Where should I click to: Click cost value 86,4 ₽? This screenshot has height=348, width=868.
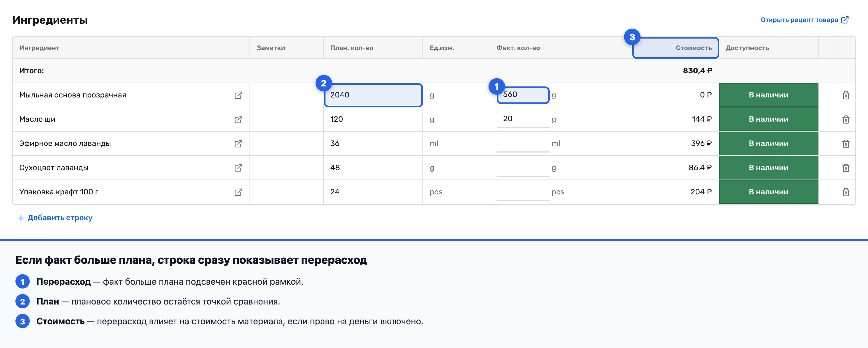[x=700, y=168]
